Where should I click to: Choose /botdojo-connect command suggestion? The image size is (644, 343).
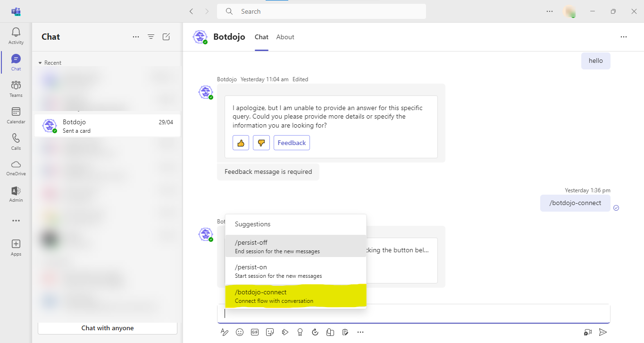[x=296, y=296]
